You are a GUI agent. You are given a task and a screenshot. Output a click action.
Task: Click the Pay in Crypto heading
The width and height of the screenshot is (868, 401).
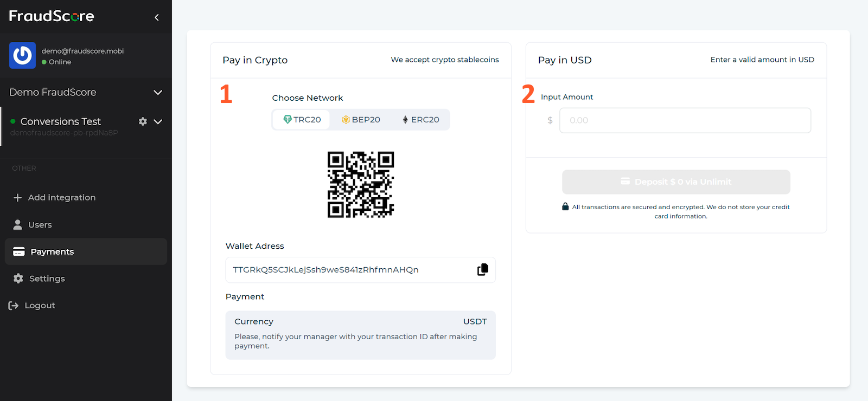[255, 60]
